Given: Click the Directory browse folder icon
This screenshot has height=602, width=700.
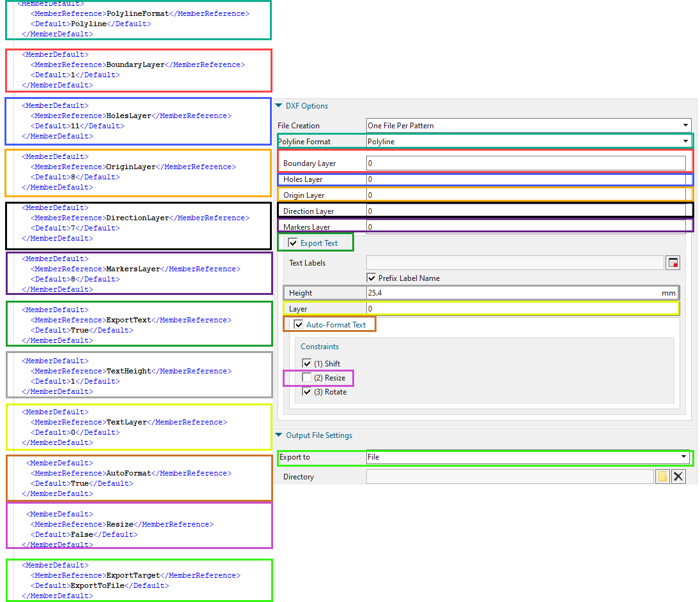Looking at the screenshot, I should [x=662, y=477].
